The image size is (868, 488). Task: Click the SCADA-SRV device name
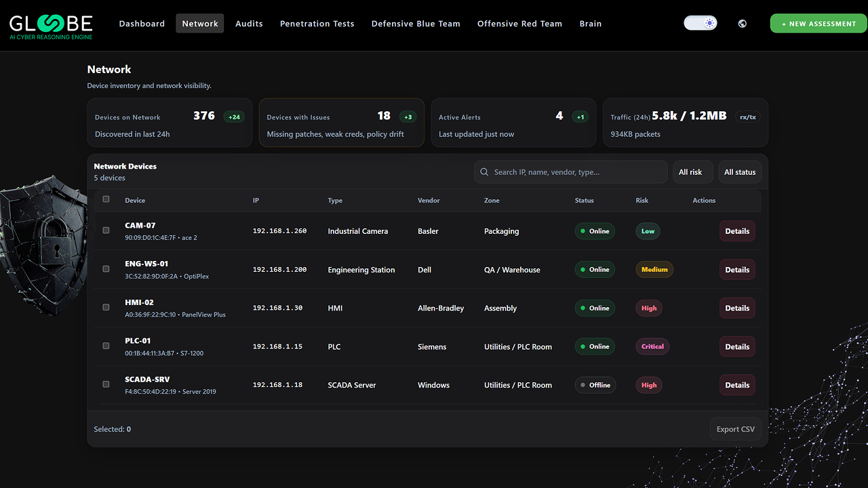(x=147, y=380)
